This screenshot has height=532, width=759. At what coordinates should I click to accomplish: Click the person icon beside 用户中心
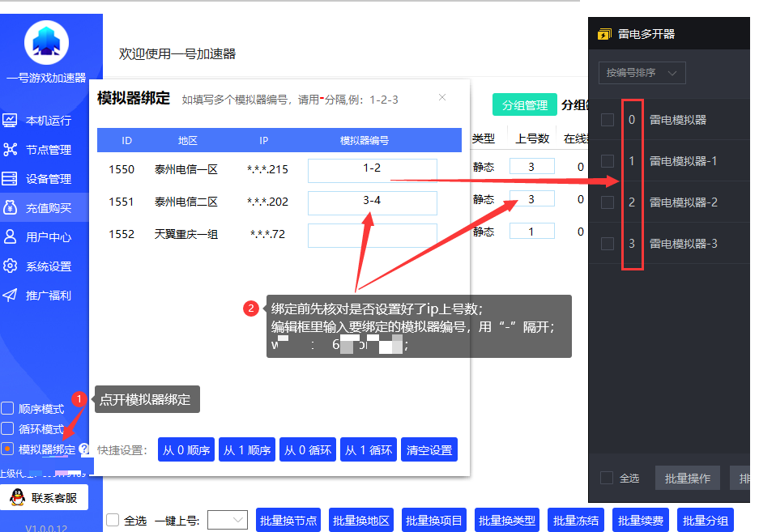point(10,236)
